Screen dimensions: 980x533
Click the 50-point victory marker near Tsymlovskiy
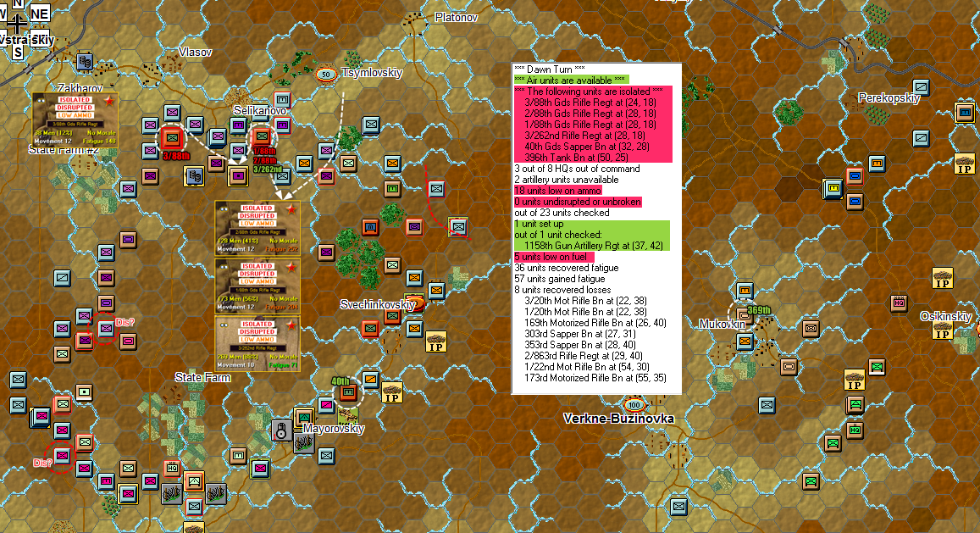325,75
